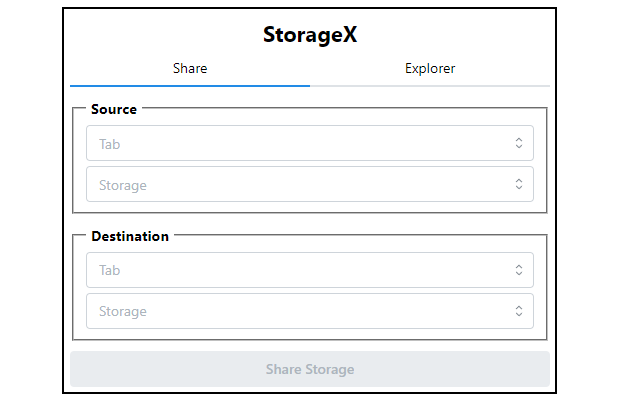Screen dimensions: 640x400
Task: Click the up-down chevron icon in Source Tab
Action: tap(519, 143)
